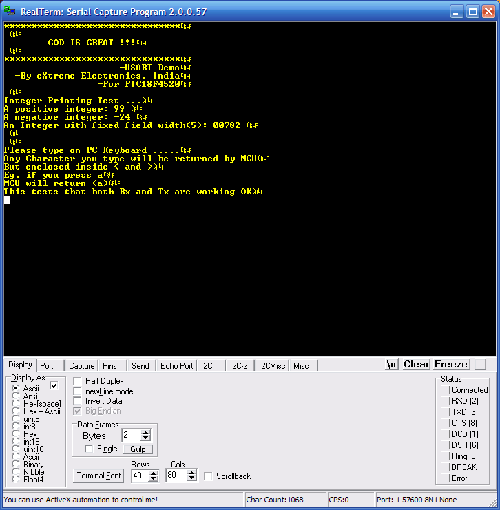Toggle the checkbox beside the Display As heading
This screenshot has height=510, width=500.
point(54,386)
